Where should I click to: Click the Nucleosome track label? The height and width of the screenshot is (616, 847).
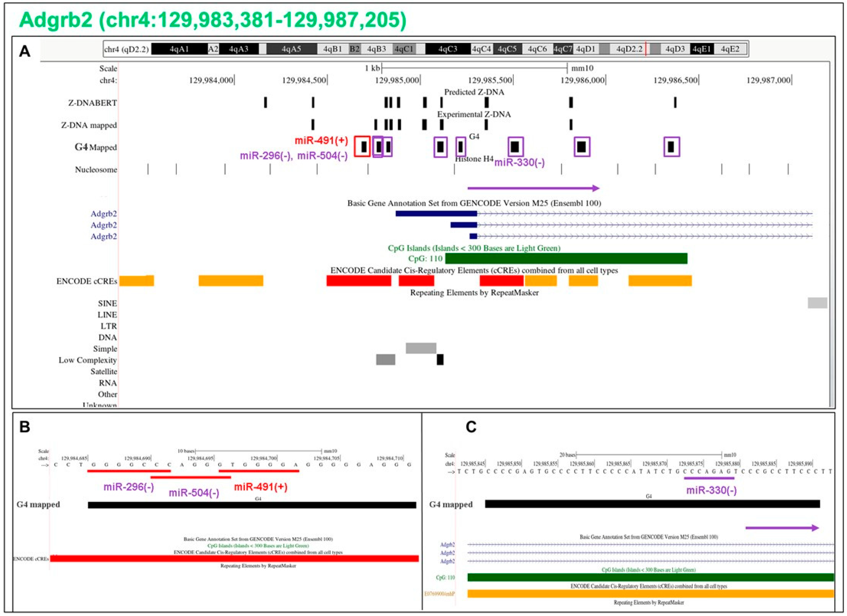click(x=96, y=170)
